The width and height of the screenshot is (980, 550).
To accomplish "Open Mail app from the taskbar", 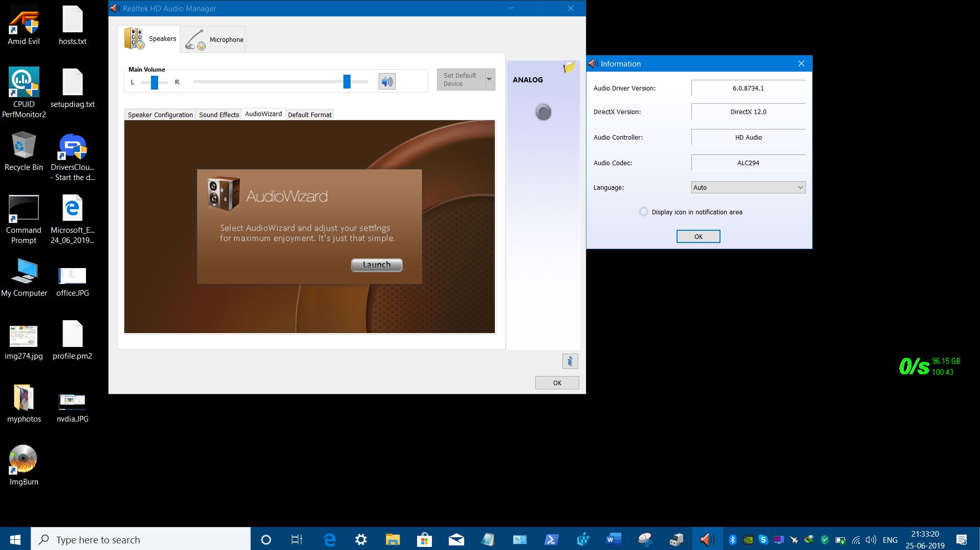I will point(456,539).
